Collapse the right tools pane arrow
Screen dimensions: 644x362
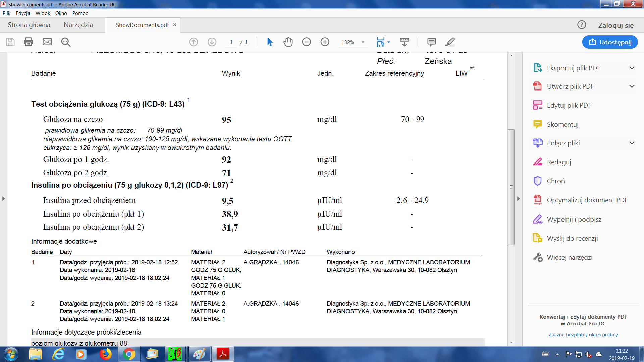518,199
